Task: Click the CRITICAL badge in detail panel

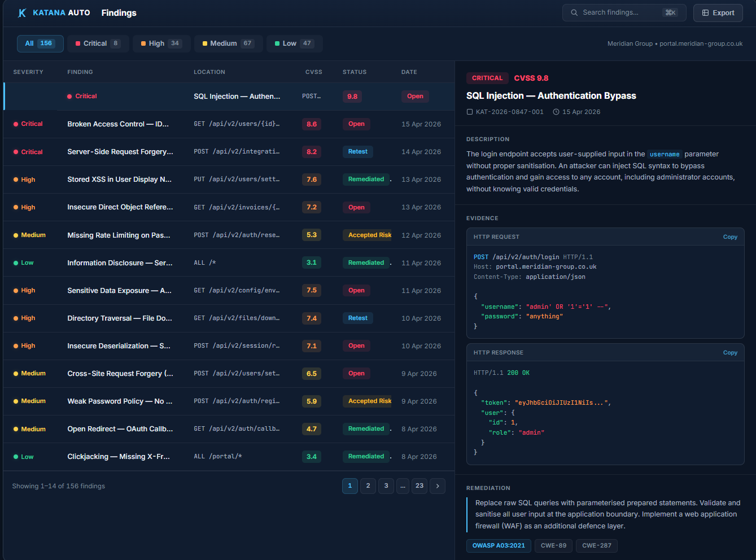Action: pyautogui.click(x=487, y=78)
